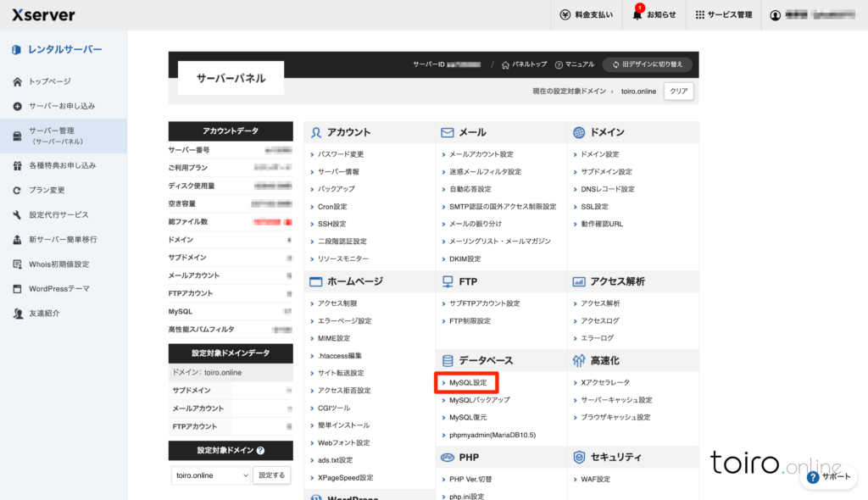Viewport: 868px width, 500px height.
Task: Open the user account avatar icon
Action: click(775, 15)
